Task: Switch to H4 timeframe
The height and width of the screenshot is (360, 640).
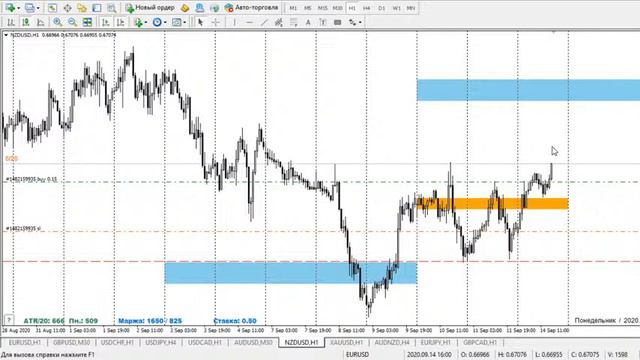Action: pos(367,8)
